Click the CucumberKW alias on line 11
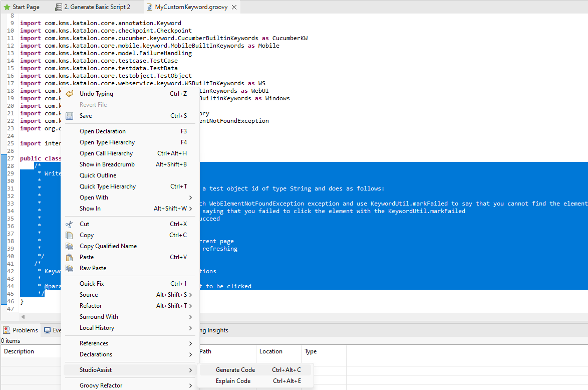 (290, 38)
